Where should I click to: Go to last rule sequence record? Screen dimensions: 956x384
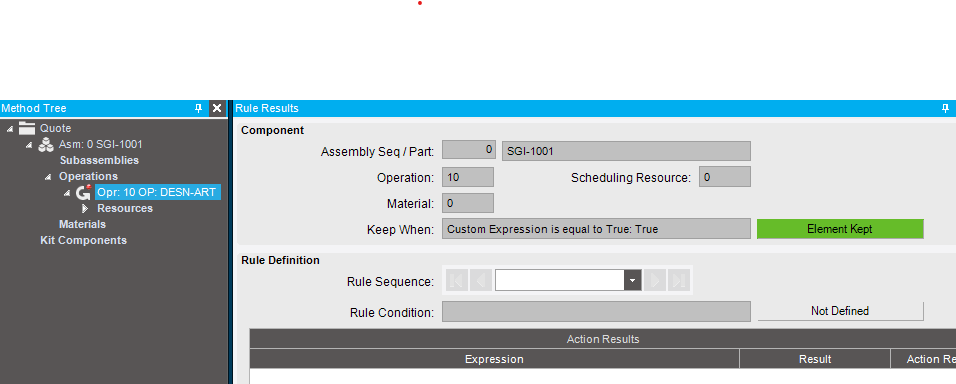coord(679,280)
